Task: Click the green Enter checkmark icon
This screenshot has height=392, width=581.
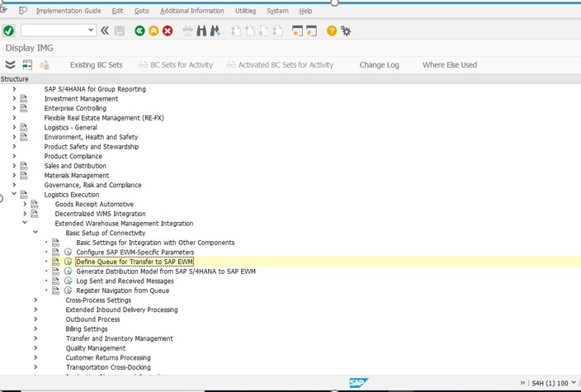Action: click(9, 31)
